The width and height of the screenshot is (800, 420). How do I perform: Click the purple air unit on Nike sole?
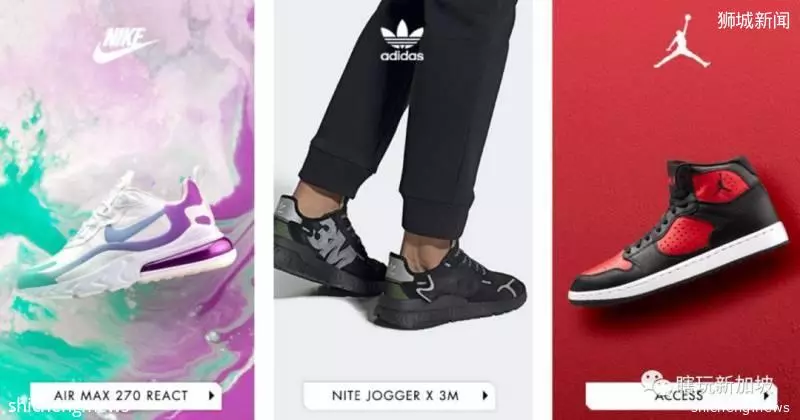coord(187,254)
